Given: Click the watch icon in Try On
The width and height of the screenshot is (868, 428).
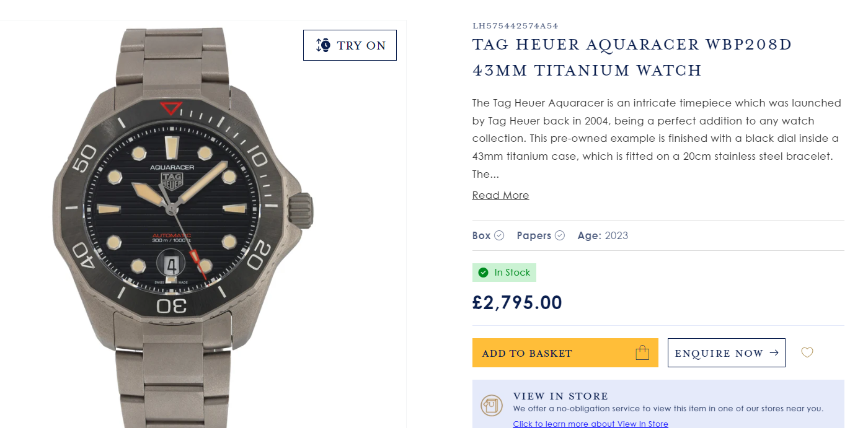Looking at the screenshot, I should pyautogui.click(x=323, y=45).
